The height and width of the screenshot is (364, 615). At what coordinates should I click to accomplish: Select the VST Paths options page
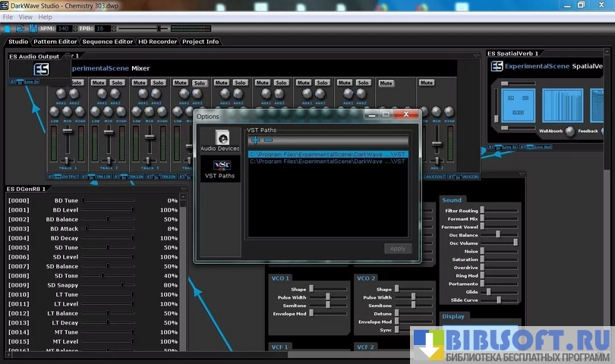(222, 168)
